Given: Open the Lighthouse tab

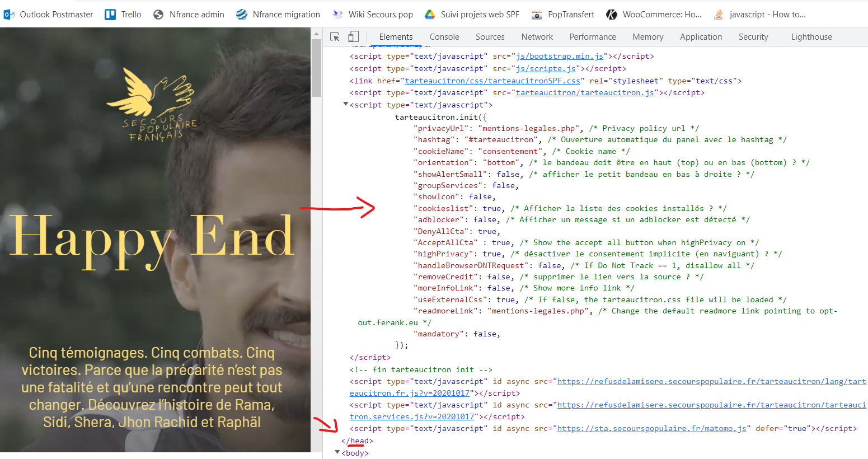Looking at the screenshot, I should click(x=811, y=37).
